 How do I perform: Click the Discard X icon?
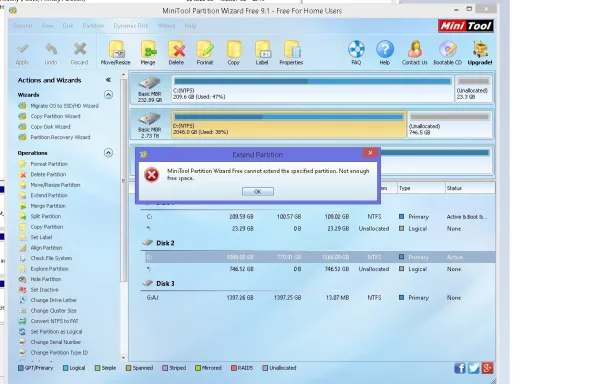coord(80,49)
